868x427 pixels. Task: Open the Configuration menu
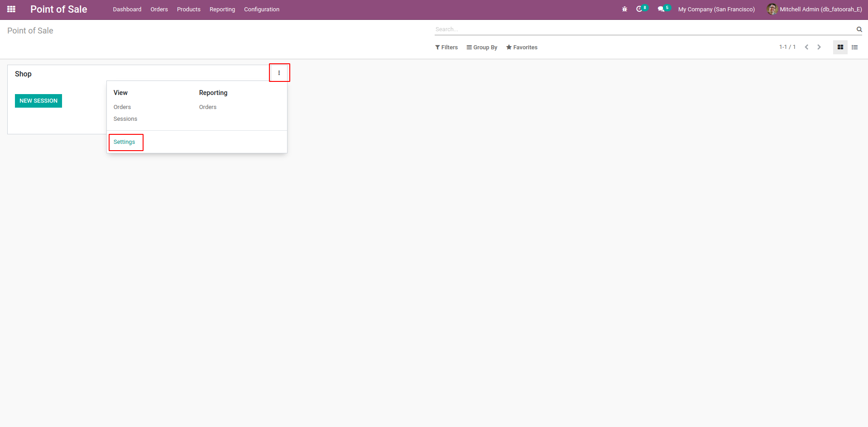coord(262,9)
